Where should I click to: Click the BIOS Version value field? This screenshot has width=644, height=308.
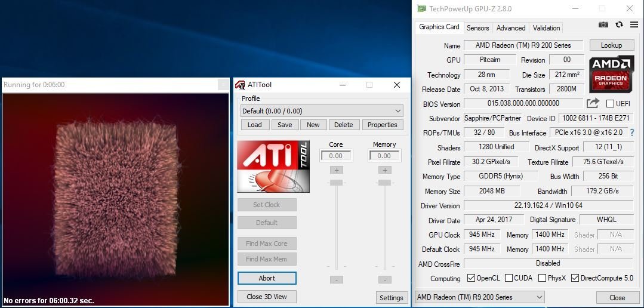tap(523, 103)
